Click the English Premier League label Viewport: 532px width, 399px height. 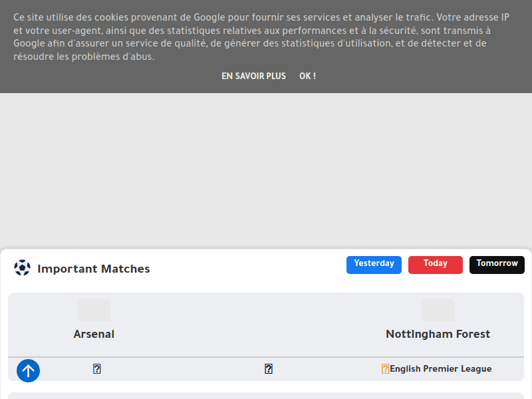(440, 369)
